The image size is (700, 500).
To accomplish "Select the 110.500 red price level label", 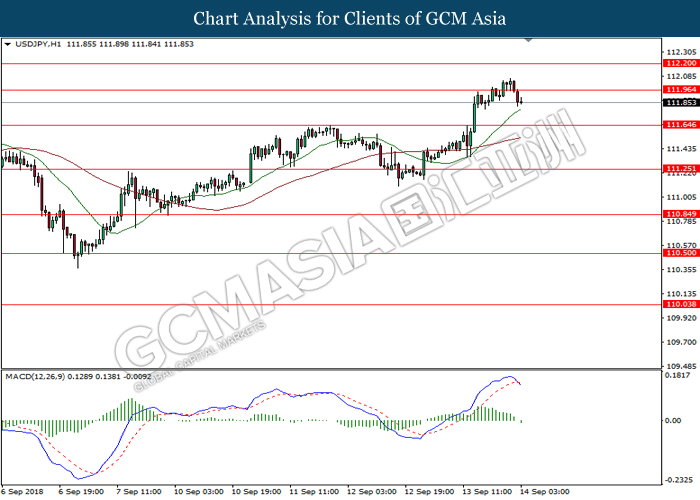I will click(681, 253).
